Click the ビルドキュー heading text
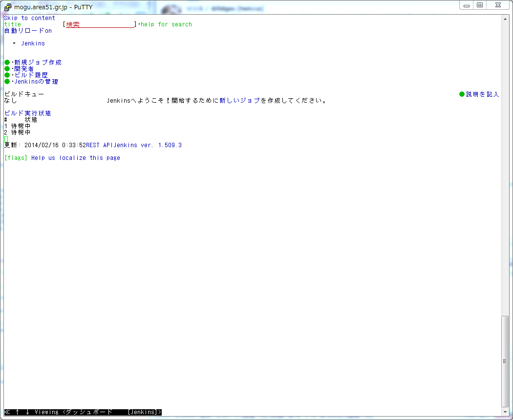 tap(24, 94)
